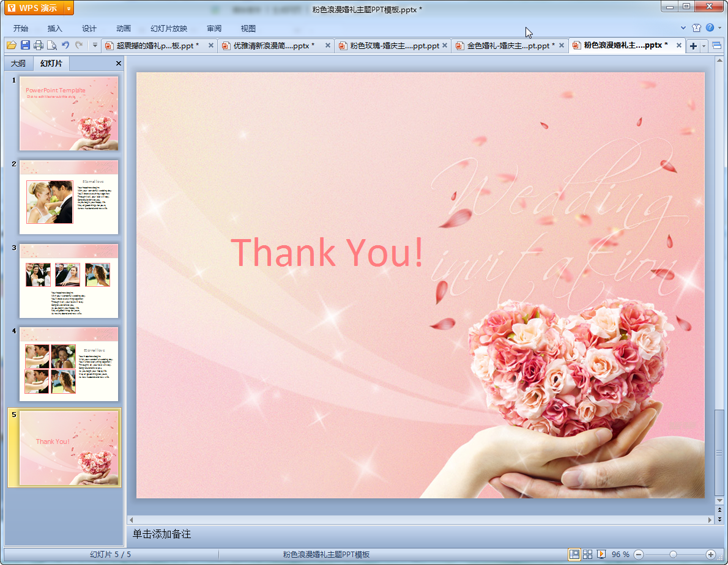Screen dimensions: 728x565
Task: Open the 开始 ribbon tab
Action: click(x=20, y=28)
